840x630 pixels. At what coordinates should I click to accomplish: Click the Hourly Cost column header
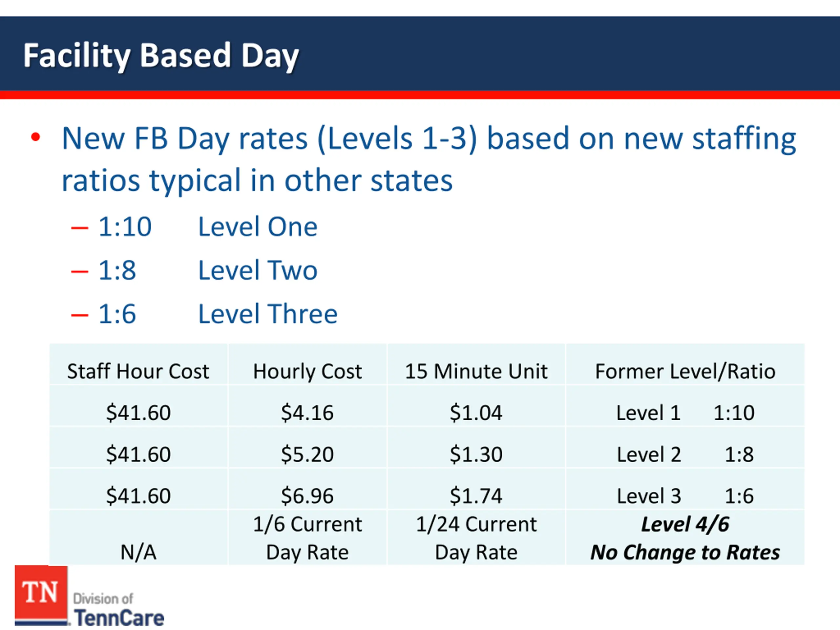[307, 371]
